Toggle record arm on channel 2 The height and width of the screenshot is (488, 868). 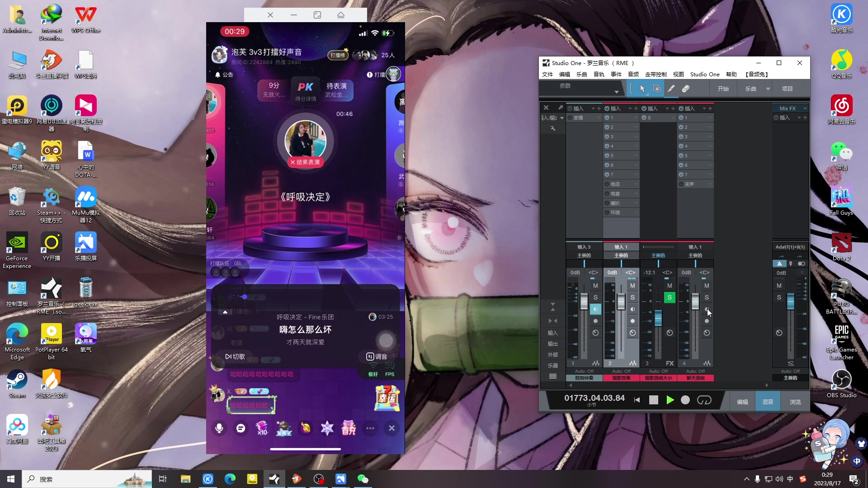pyautogui.click(x=632, y=321)
